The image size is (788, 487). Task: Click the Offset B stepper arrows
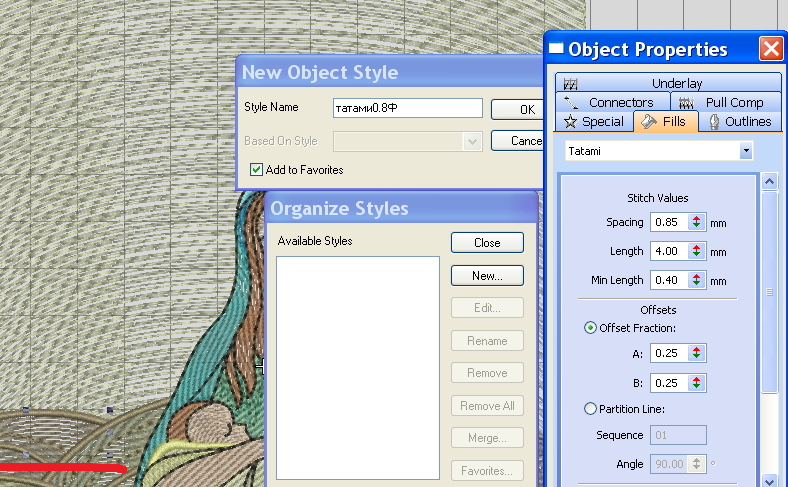[696, 383]
